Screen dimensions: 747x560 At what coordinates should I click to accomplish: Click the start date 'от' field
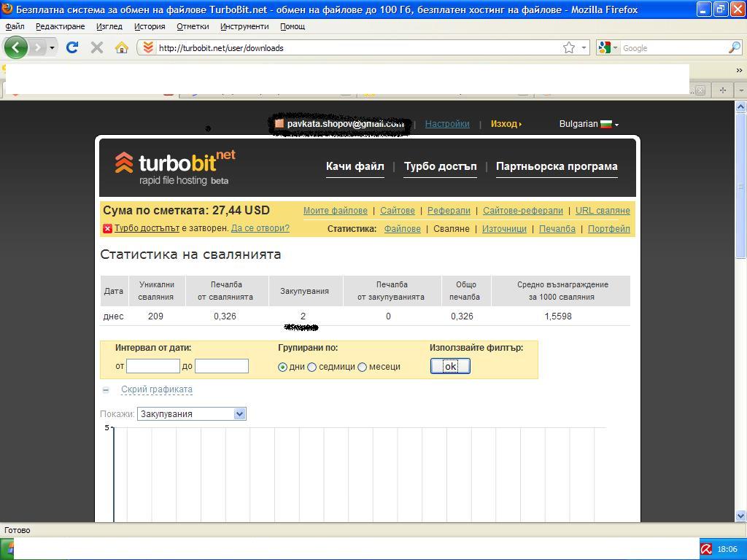pos(153,366)
